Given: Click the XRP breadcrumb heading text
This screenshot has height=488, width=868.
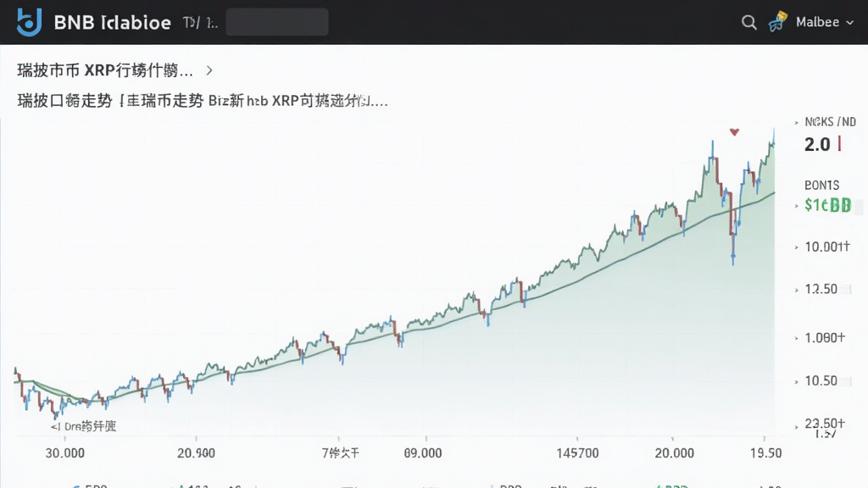Looking at the screenshot, I should (x=105, y=70).
